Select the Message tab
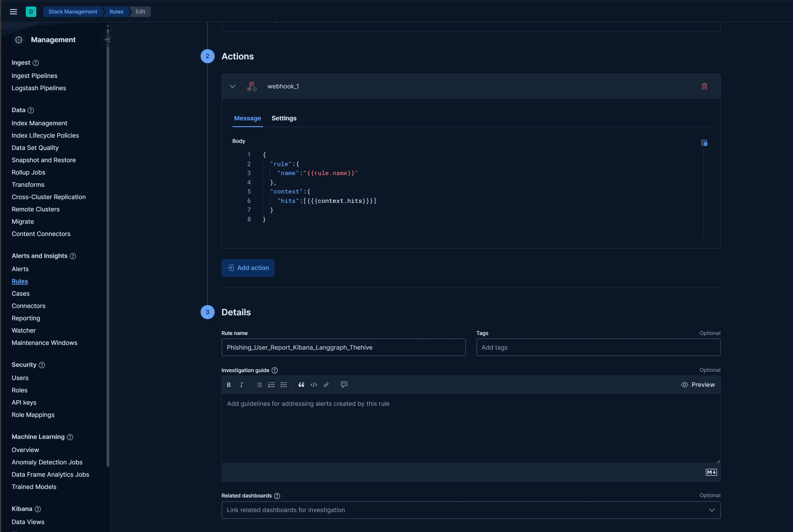This screenshot has width=793, height=532. [x=247, y=118]
